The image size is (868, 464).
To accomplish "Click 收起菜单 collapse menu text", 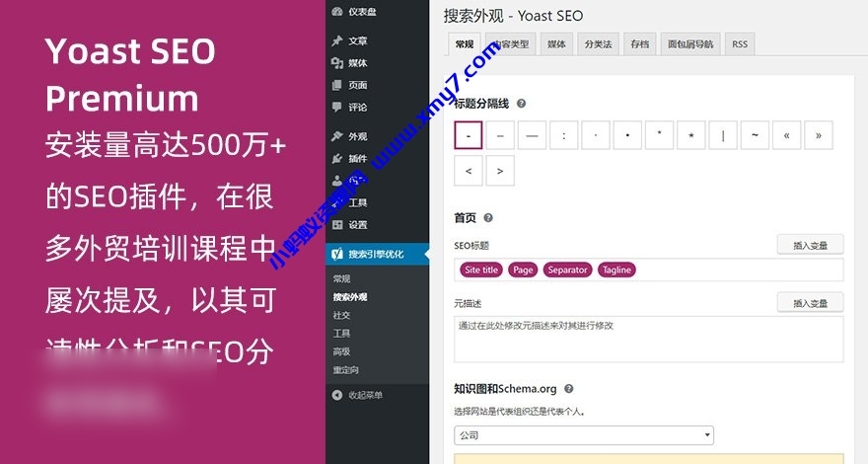I will [x=365, y=395].
